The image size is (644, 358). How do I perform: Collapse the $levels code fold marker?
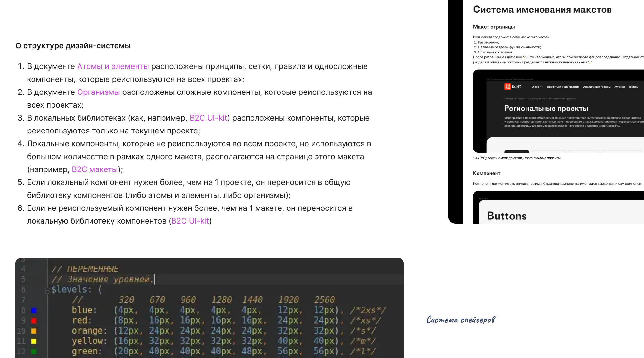[x=47, y=290]
